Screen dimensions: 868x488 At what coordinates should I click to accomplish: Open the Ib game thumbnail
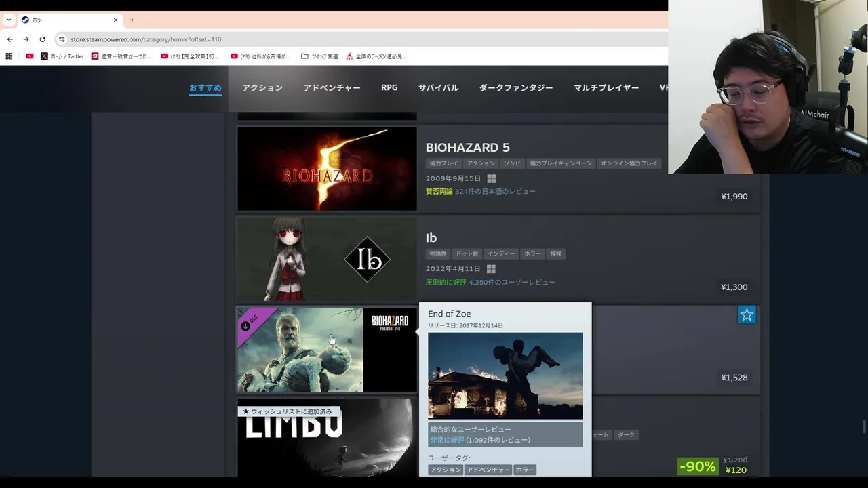327,259
